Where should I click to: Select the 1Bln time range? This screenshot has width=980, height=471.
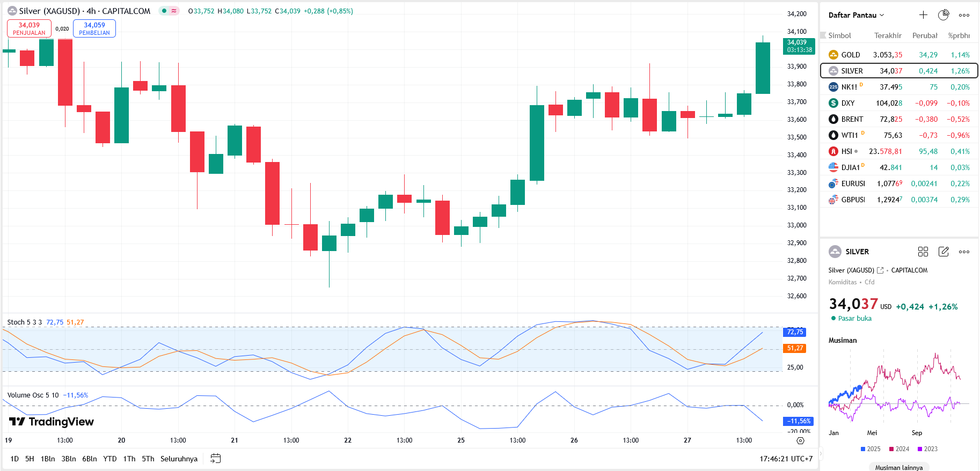(x=48, y=459)
